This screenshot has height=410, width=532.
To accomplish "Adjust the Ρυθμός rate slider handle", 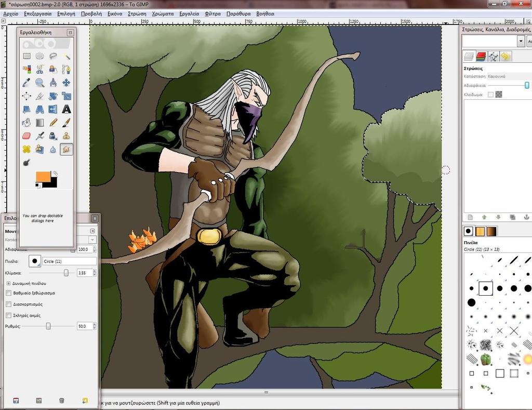I will click(48, 326).
